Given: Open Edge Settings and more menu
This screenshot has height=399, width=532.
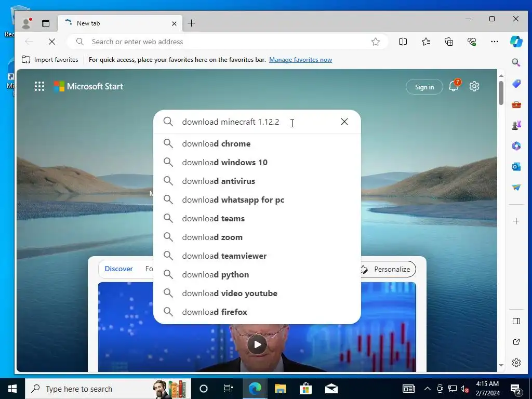Looking at the screenshot, I should click(495, 42).
